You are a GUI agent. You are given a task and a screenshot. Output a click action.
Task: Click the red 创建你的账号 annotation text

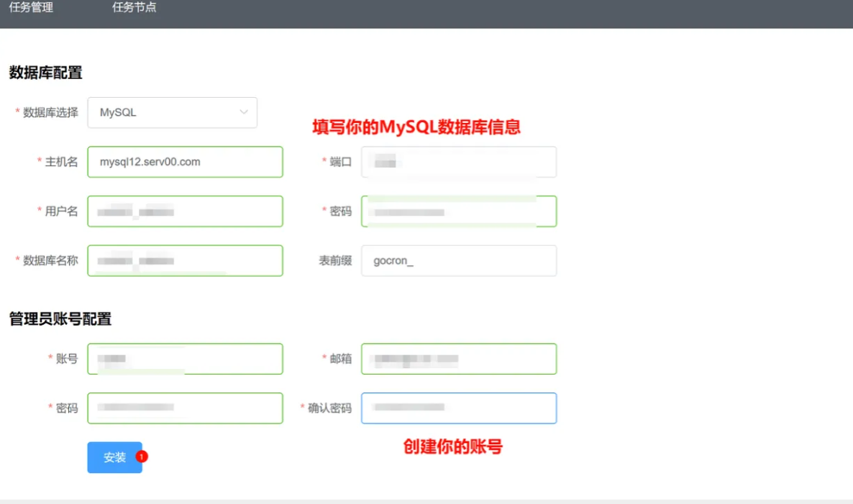452,447
